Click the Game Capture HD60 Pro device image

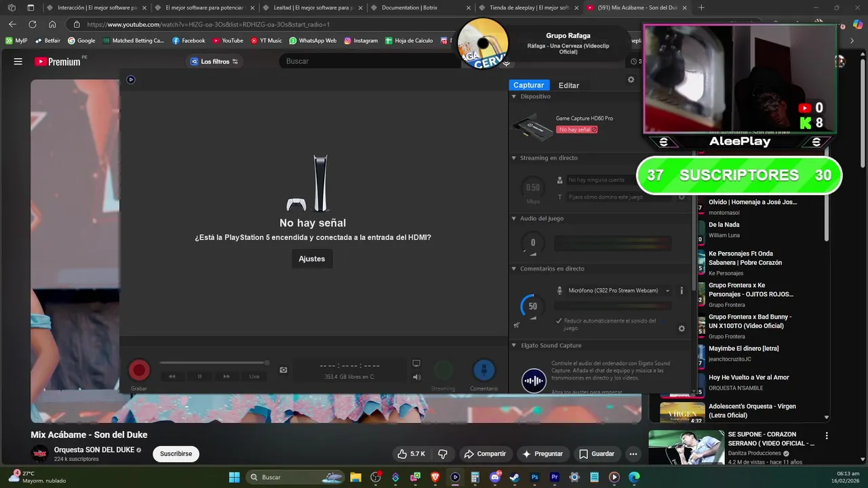click(532, 126)
